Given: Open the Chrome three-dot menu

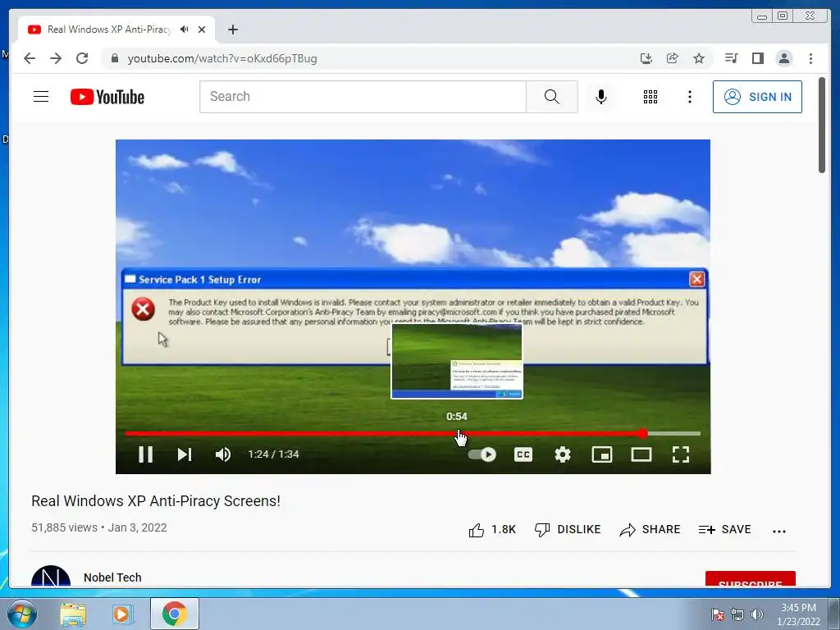Looking at the screenshot, I should (x=810, y=58).
